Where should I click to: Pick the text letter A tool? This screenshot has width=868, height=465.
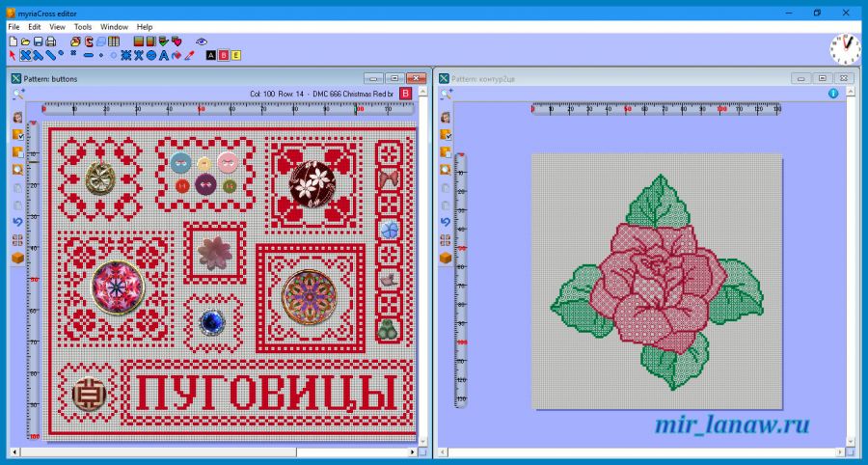(x=164, y=56)
